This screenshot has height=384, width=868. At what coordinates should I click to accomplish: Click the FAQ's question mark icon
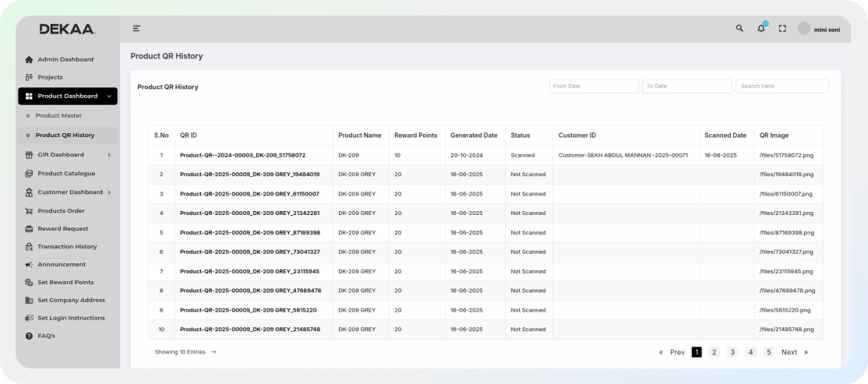(x=30, y=336)
